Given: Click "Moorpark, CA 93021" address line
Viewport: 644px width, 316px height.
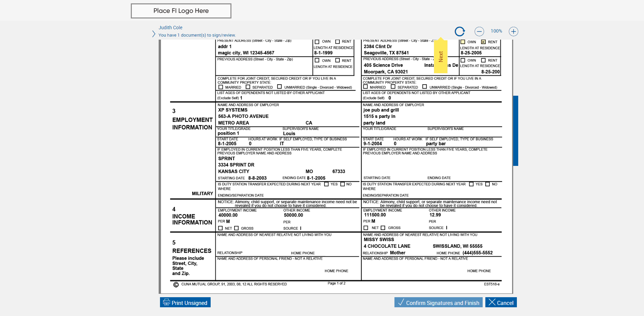Looking at the screenshot, I should [386, 72].
